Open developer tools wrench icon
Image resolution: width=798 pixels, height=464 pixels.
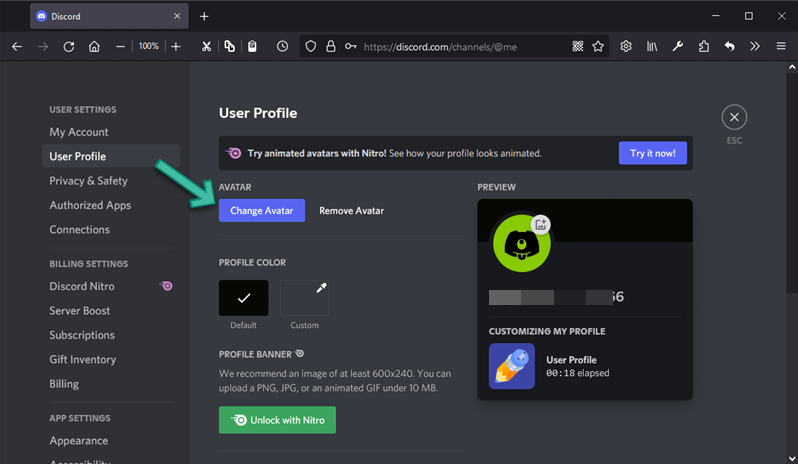click(x=677, y=47)
